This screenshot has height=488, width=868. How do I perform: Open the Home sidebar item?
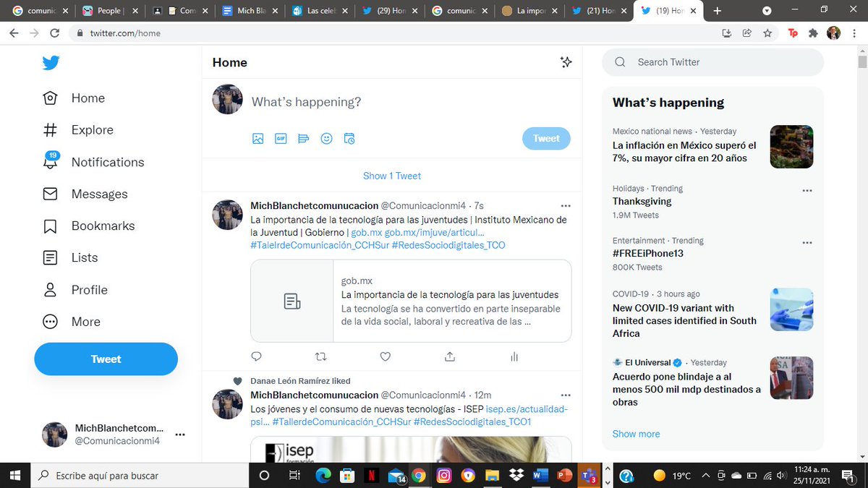(x=74, y=98)
